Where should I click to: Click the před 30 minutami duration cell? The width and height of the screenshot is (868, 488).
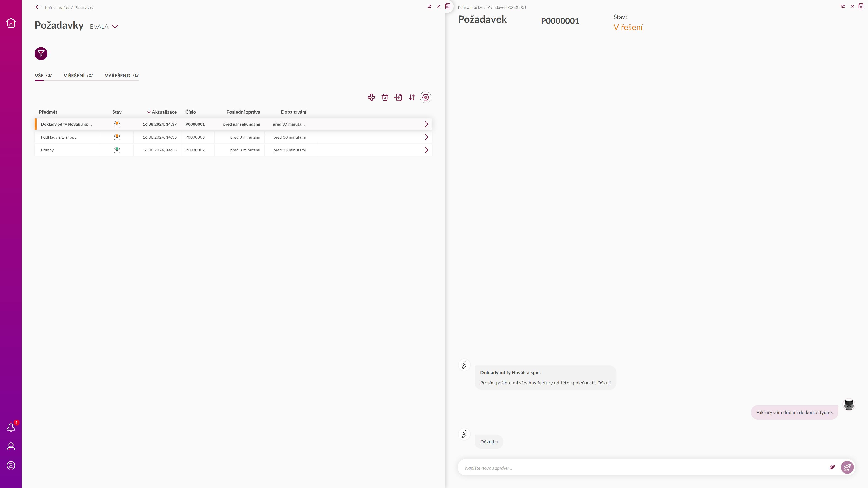pos(289,137)
